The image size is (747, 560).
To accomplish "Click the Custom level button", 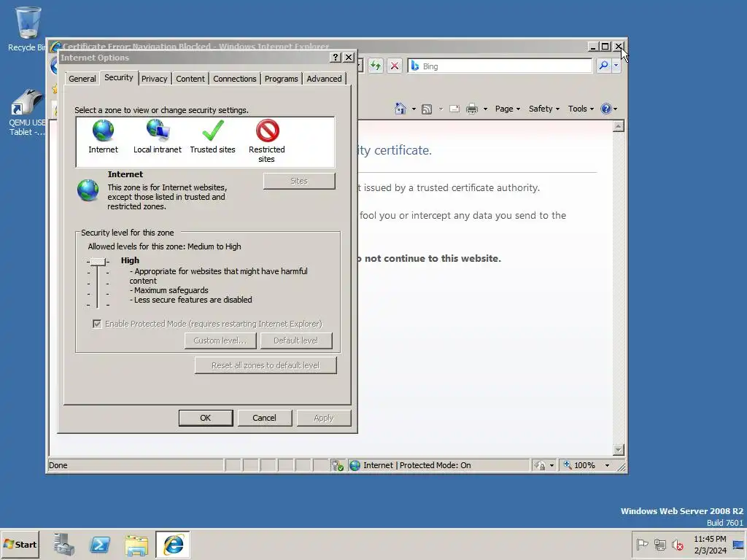I will tap(220, 341).
